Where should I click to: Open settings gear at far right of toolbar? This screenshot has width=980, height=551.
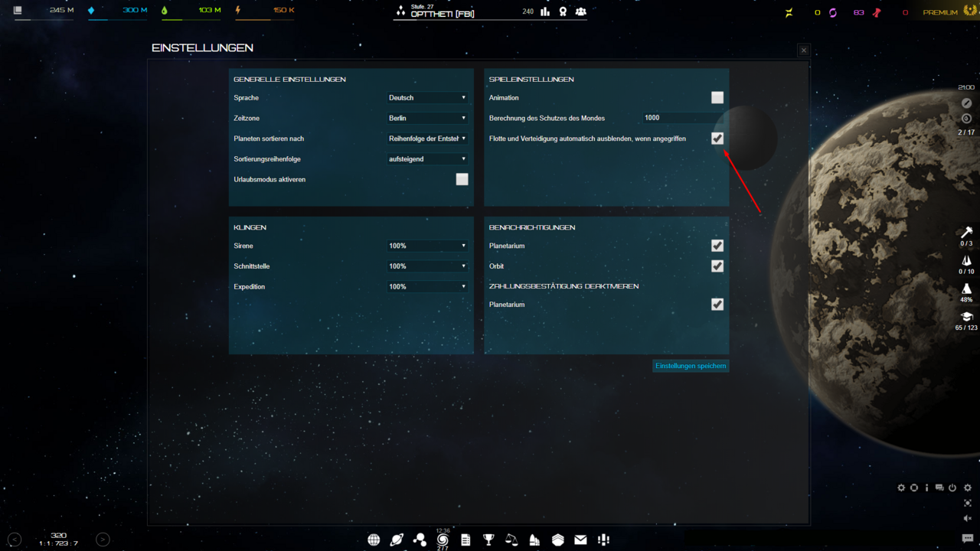[968, 487]
